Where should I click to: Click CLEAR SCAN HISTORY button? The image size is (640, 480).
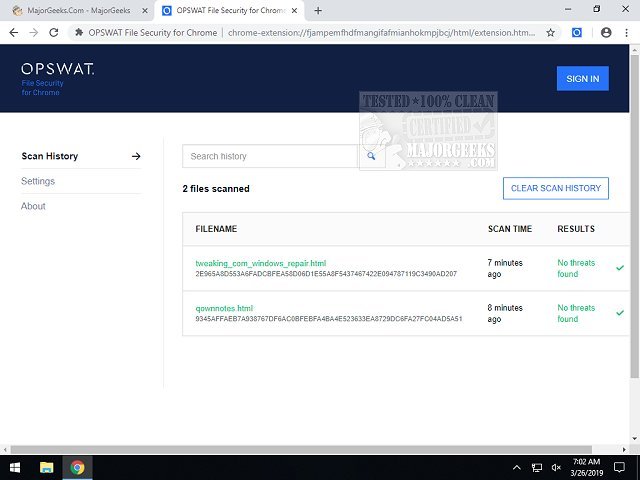(x=556, y=188)
